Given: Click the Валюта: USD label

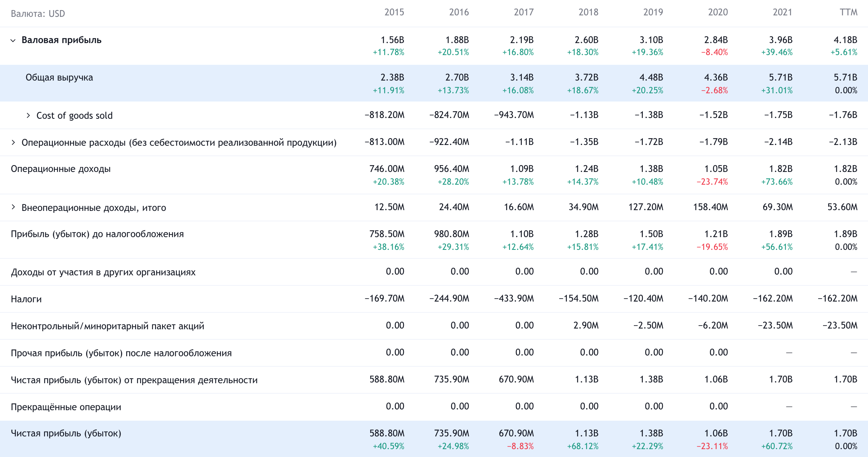Looking at the screenshot, I should (38, 14).
